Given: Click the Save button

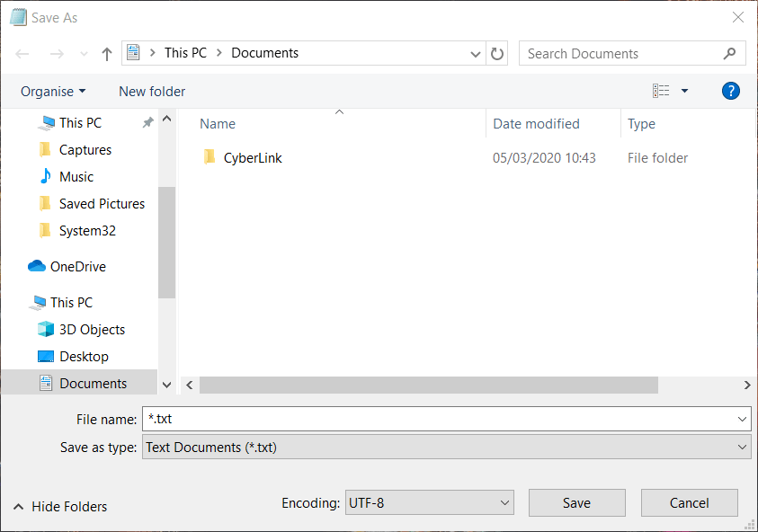Looking at the screenshot, I should (576, 503).
